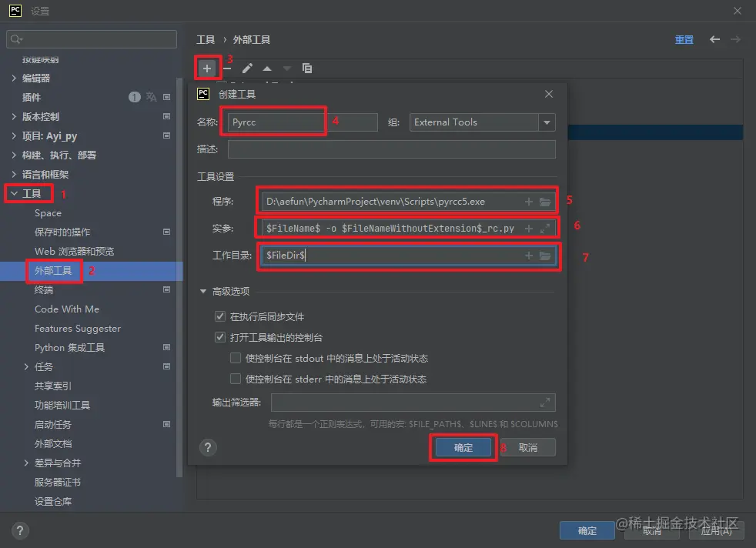Click the 程序 path input field
Image resolution: width=756 pixels, height=548 pixels.
[x=408, y=202]
